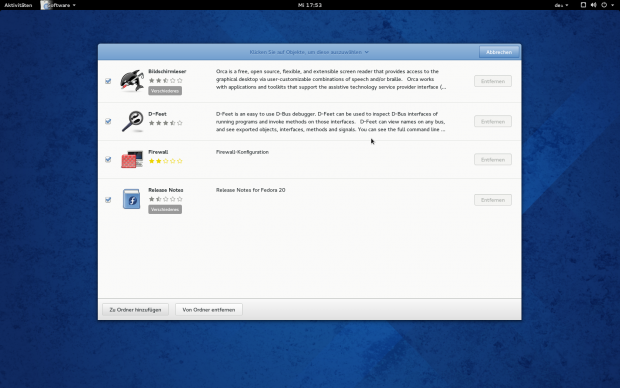The height and width of the screenshot is (388, 620).
Task: Click the D-Feet title text
Action: tap(157, 114)
